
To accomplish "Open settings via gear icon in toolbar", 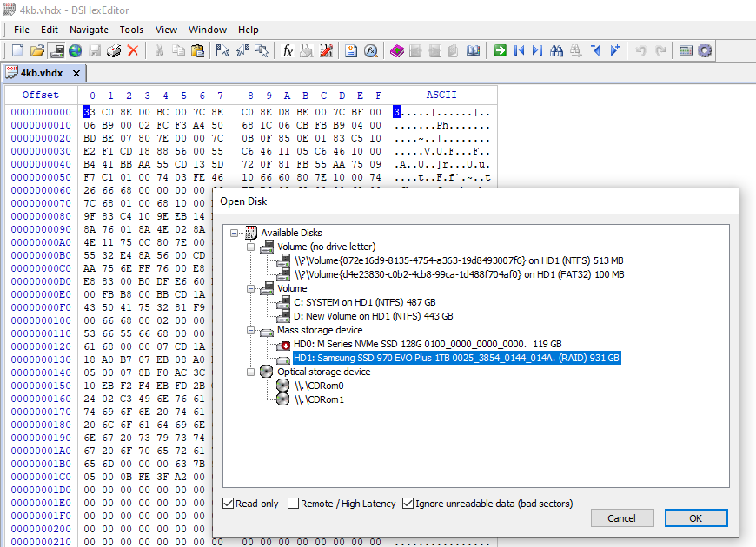I will 705,50.
